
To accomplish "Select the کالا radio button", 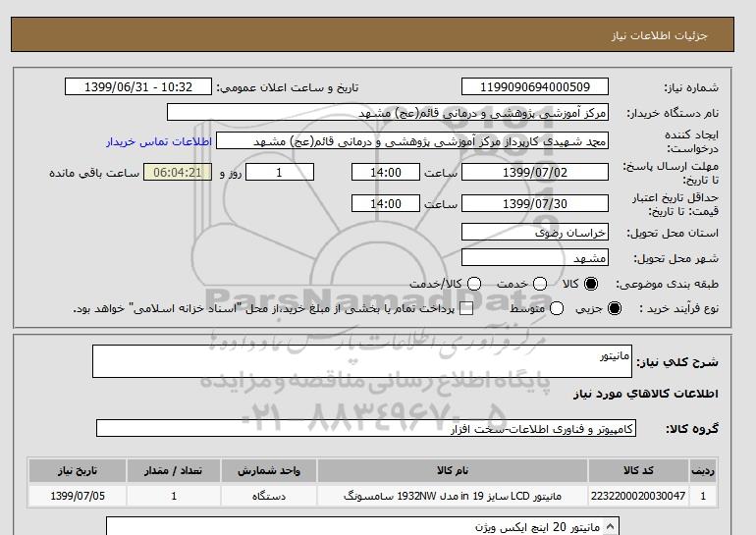I will click(x=591, y=284).
